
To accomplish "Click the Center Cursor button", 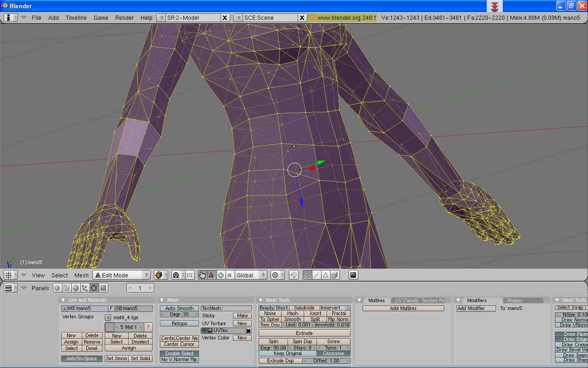I will pyautogui.click(x=179, y=344).
